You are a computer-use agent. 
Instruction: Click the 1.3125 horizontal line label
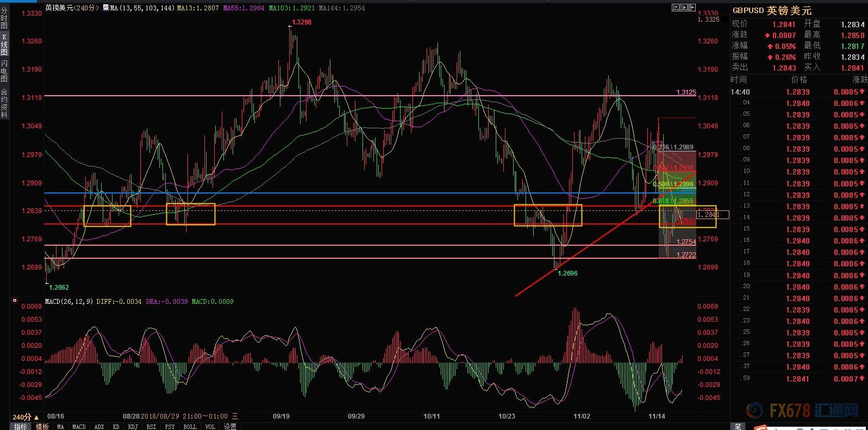click(x=686, y=92)
